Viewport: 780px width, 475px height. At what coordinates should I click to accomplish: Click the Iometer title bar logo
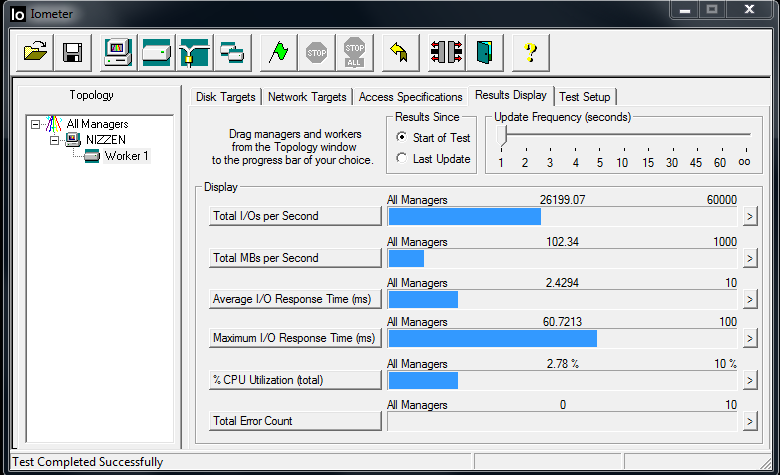coord(17,14)
